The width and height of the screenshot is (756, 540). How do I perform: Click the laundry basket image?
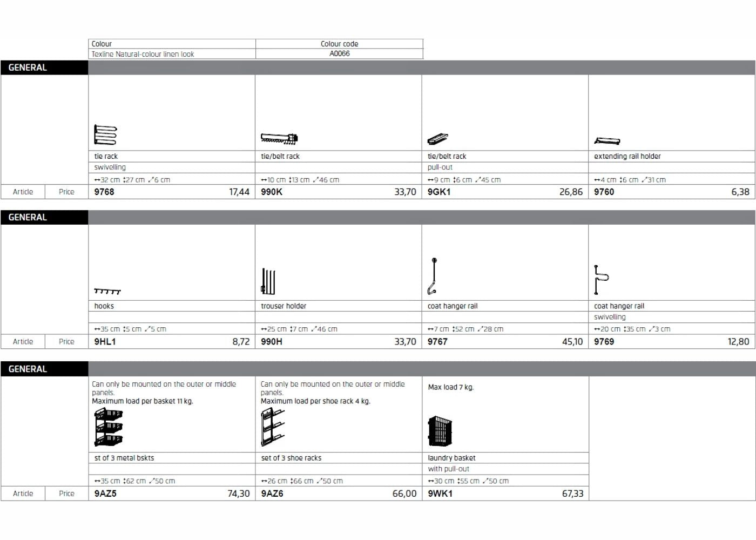440,431
